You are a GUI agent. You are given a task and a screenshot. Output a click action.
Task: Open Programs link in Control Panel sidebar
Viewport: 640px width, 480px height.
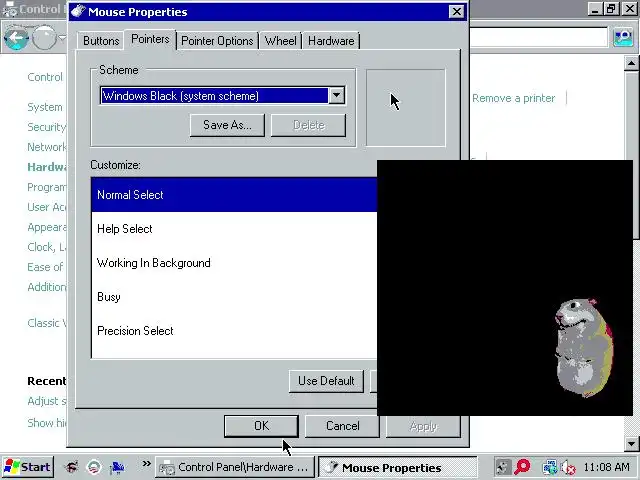(x=47, y=187)
